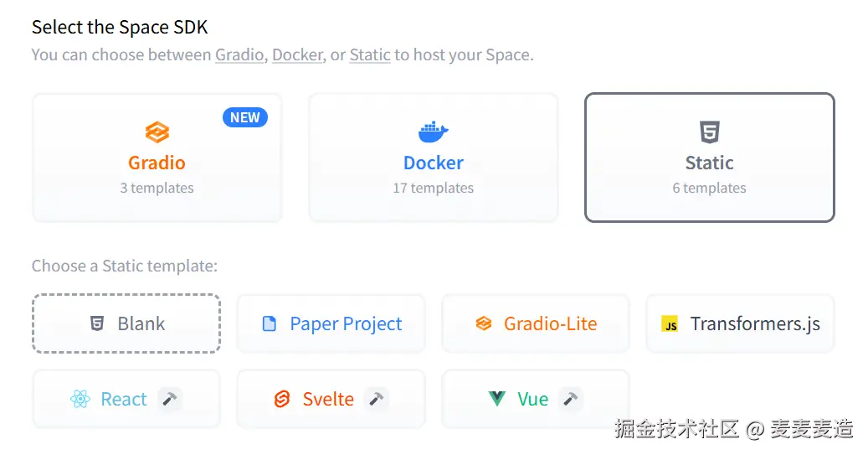This screenshot has width=868, height=455.
Task: Click the React atom icon
Action: (x=80, y=399)
